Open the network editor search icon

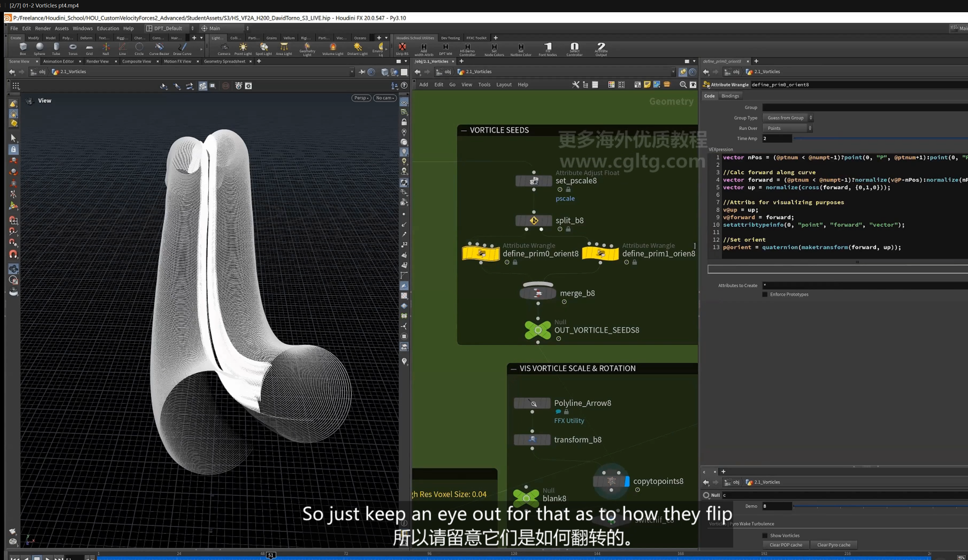pos(683,85)
